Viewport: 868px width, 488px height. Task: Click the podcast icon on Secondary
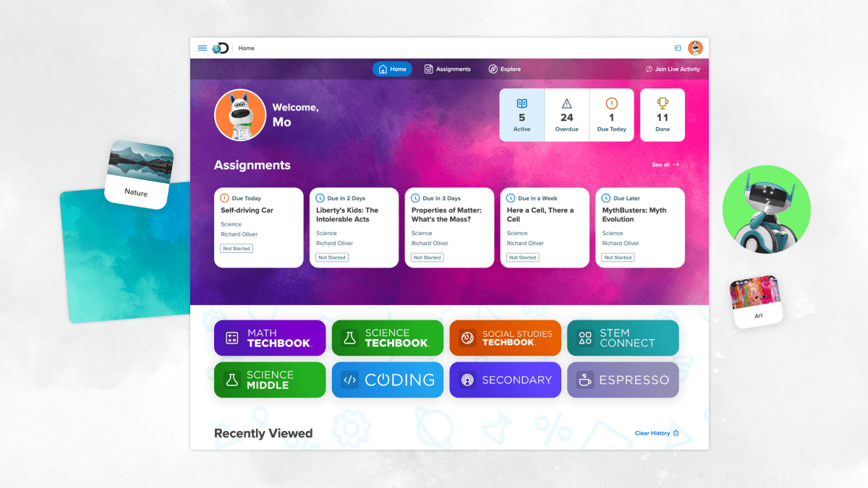coord(467,380)
